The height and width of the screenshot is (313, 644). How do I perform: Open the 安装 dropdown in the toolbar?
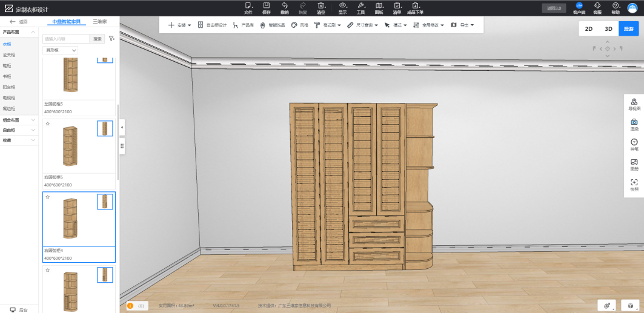point(179,25)
